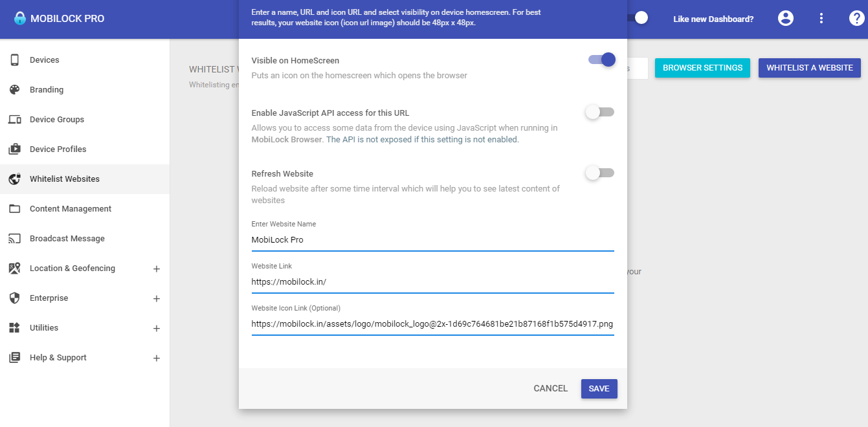Screen dimensions: 868x427
Task: Go to Branding section
Action: [85, 90]
